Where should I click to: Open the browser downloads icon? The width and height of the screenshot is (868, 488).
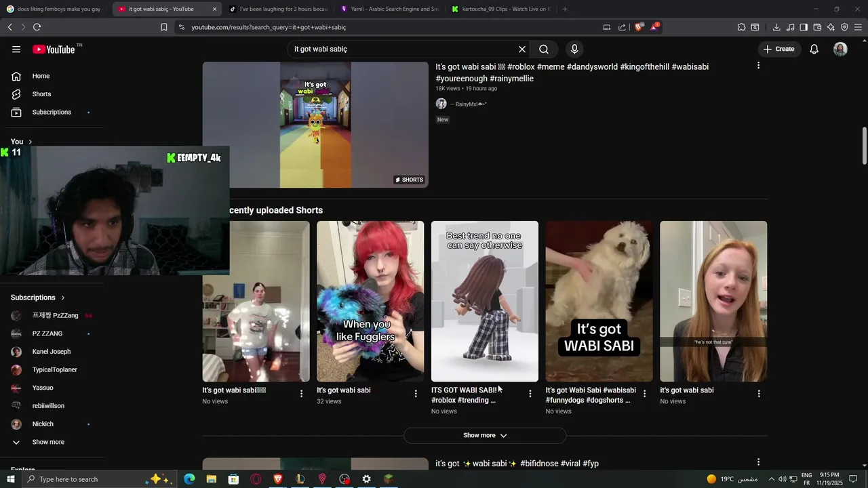coord(776,27)
